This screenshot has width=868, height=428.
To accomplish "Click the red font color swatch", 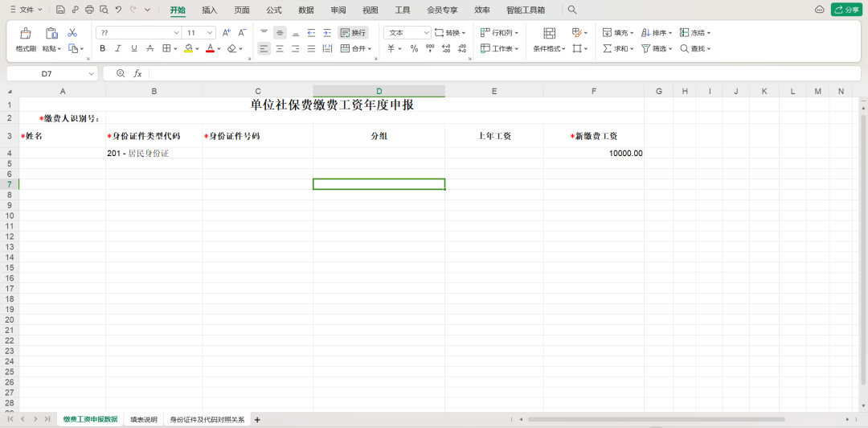I will point(209,48).
